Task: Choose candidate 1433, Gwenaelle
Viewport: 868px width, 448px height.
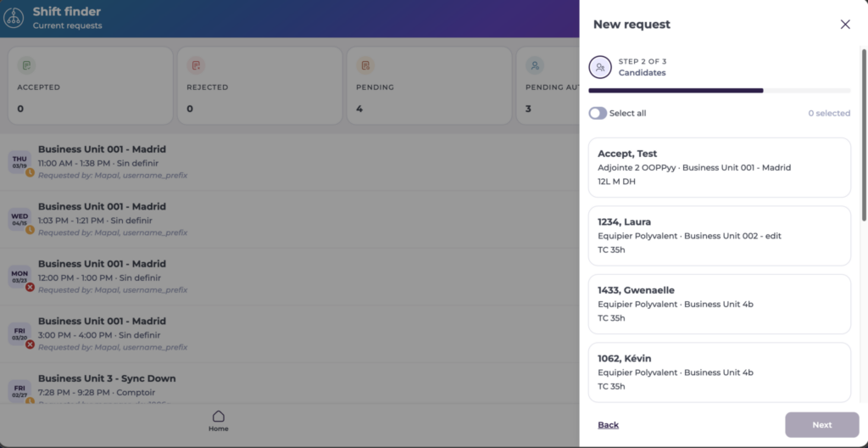Action: tap(719, 303)
